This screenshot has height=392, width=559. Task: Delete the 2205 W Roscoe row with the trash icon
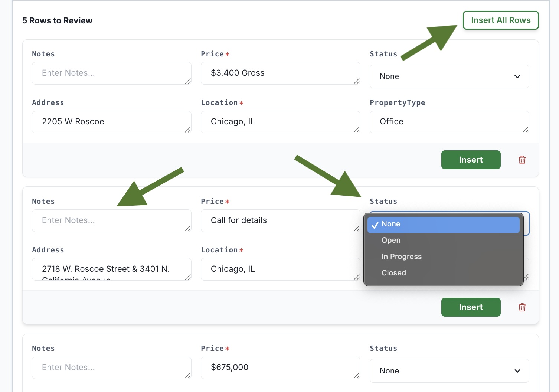522,160
